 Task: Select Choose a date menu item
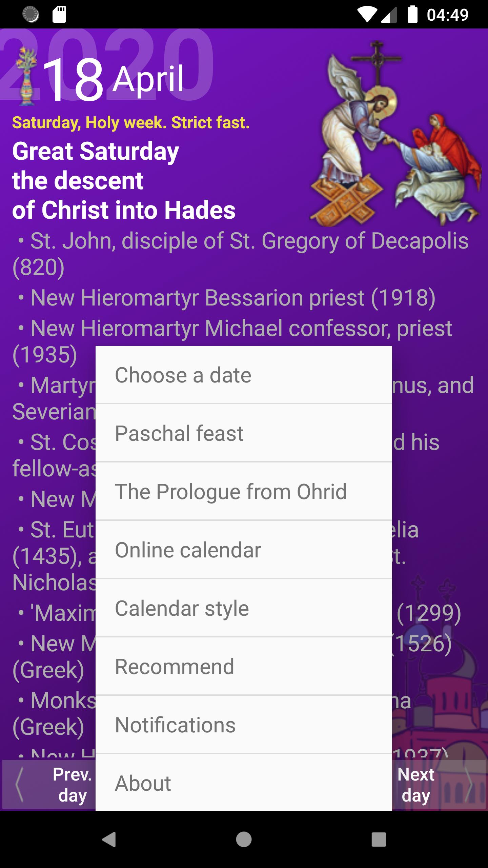tap(243, 375)
